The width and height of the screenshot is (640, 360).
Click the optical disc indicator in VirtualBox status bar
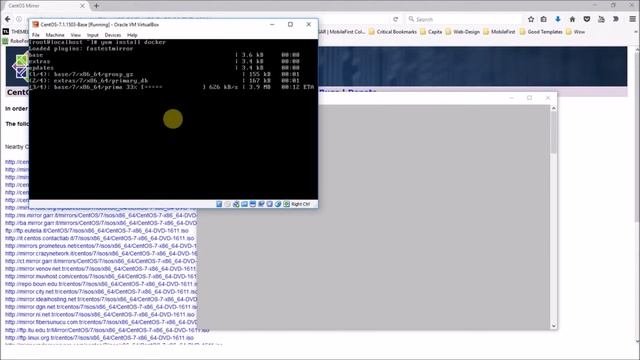[x=227, y=204]
